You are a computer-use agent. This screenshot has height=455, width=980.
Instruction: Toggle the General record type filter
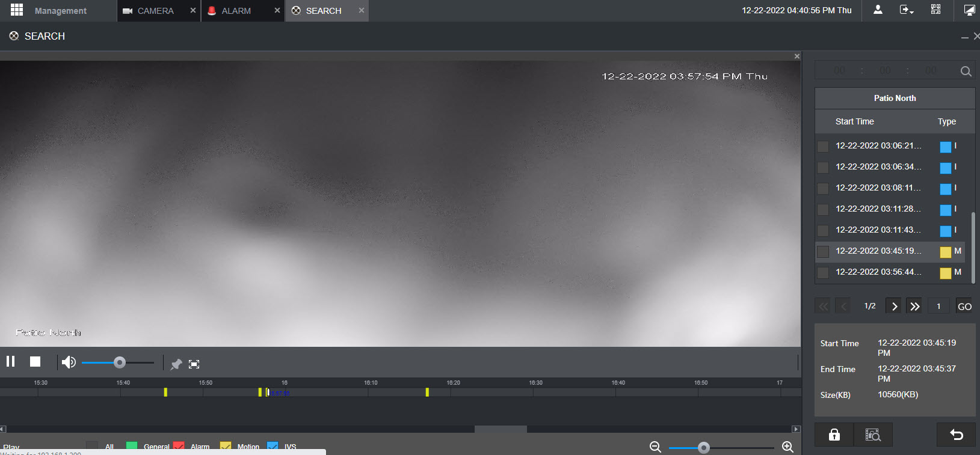132,447
